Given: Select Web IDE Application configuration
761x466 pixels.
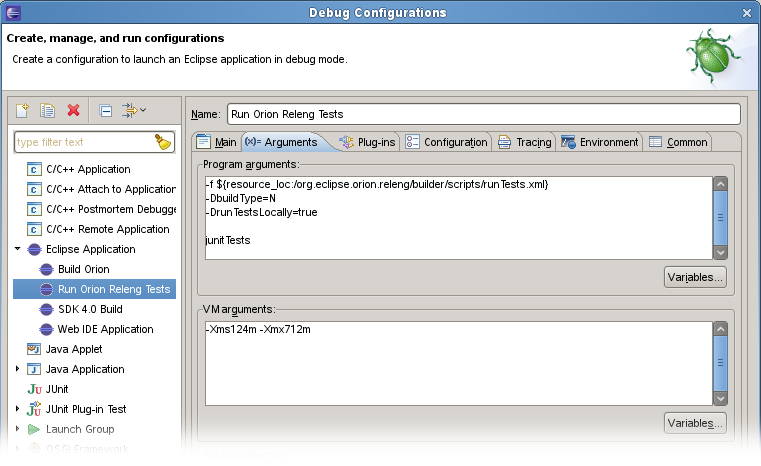Looking at the screenshot, I should pyautogui.click(x=96, y=329).
